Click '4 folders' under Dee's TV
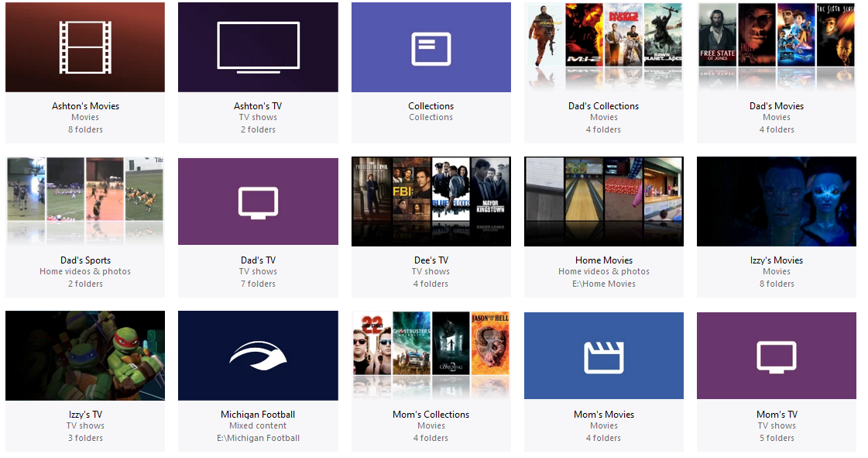Image resolution: width=868 pixels, height=458 pixels. [x=431, y=284]
